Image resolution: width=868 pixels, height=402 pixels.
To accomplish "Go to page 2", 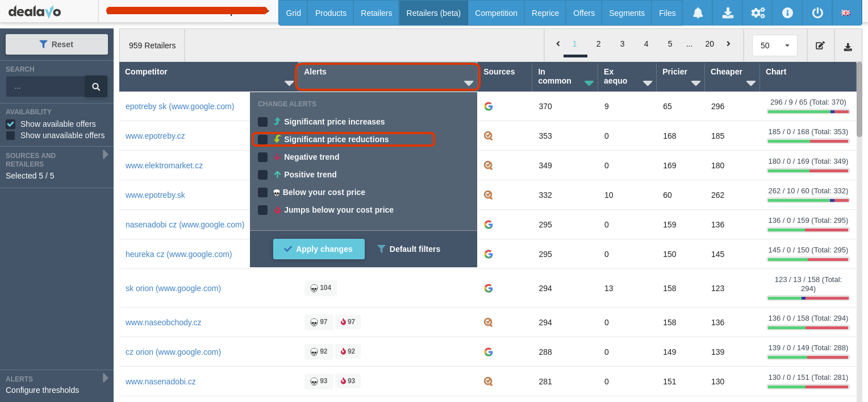I will [598, 44].
